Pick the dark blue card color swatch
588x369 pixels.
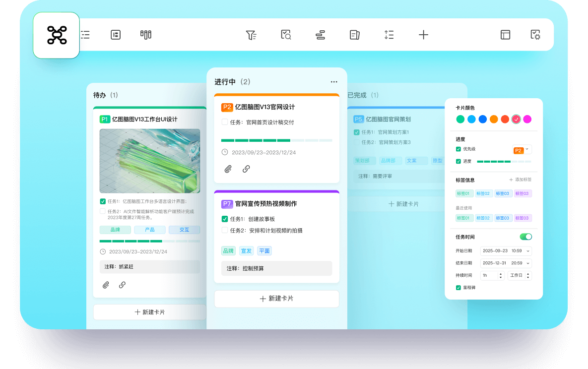click(483, 119)
